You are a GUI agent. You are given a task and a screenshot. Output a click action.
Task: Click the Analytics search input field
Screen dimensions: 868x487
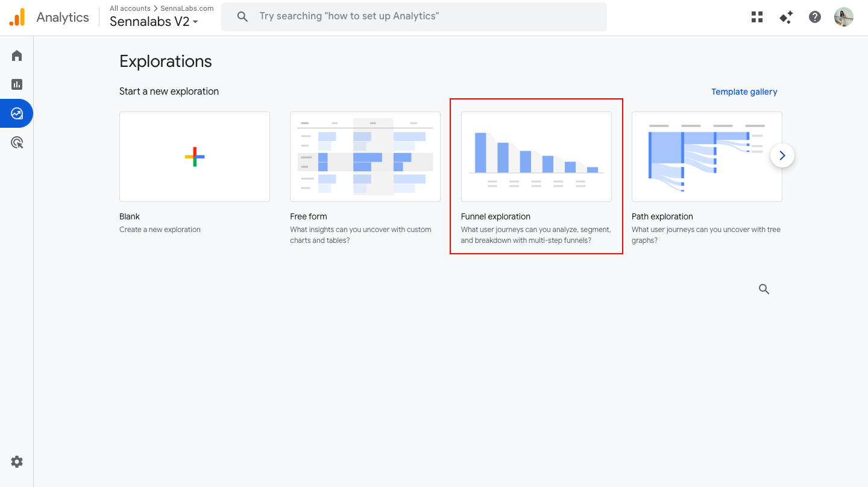click(422, 16)
